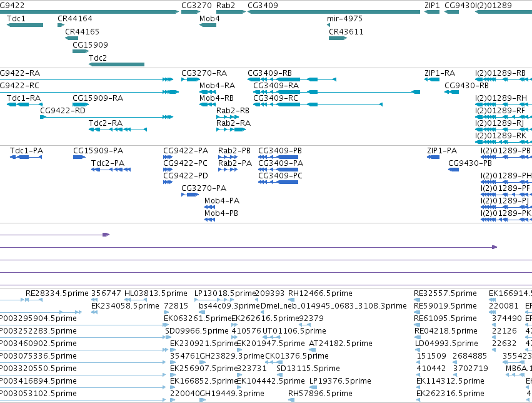Select the mir-4975 feature label
532x403 pixels.
(344, 19)
